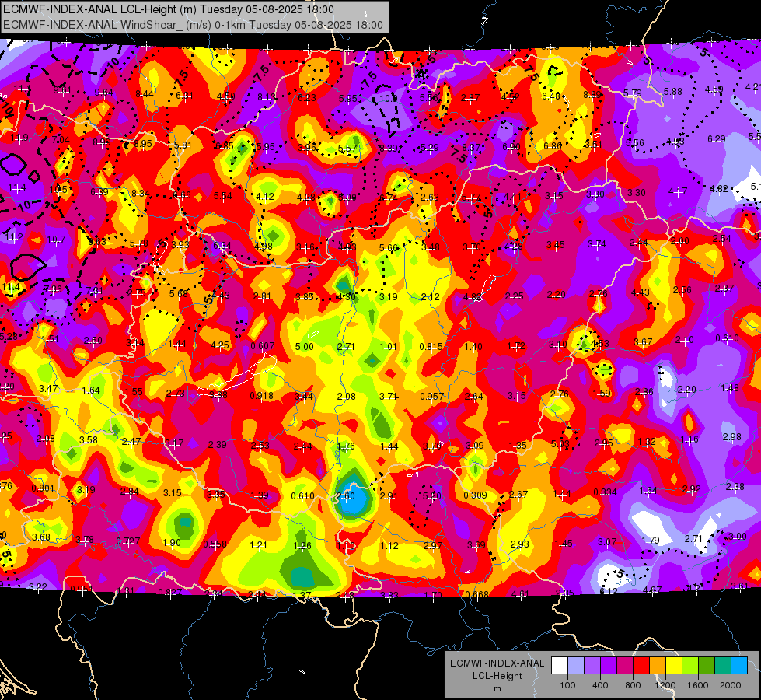Click wind shear value 8.13
761x700 pixels.
[267, 98]
